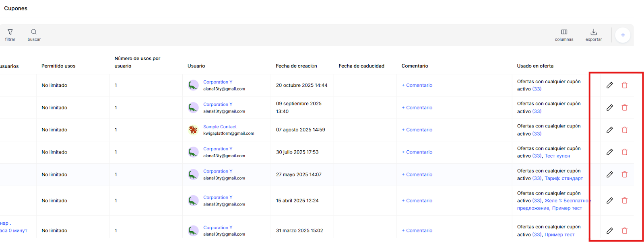This screenshot has width=644, height=242.
Task: Edit the 27 mayo 2025 coupon
Action: [609, 174]
